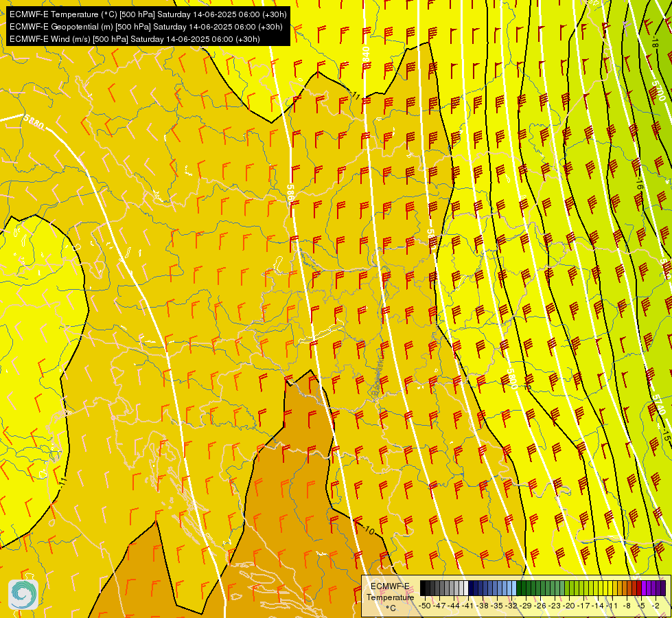Click the 5800 geopotential contour label
672x618 pixels.
click(x=512, y=378)
